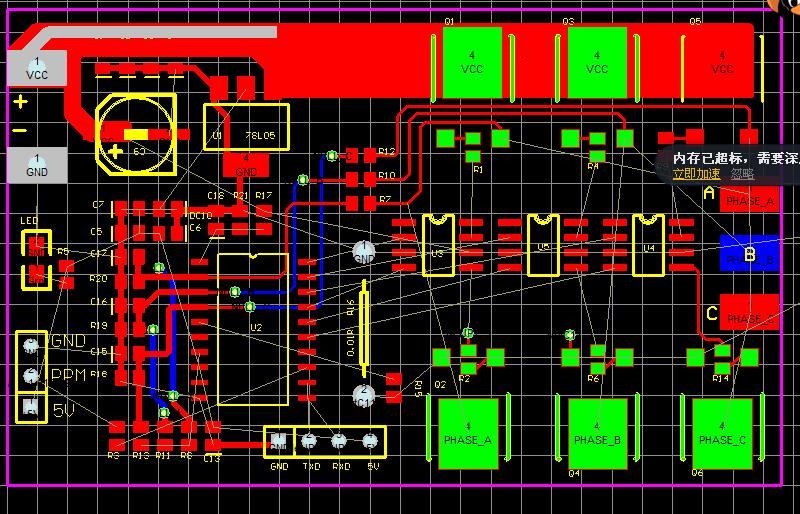Viewport: 800px width, 514px height.
Task: Select the R15 designator text
Action: click(x=418, y=389)
